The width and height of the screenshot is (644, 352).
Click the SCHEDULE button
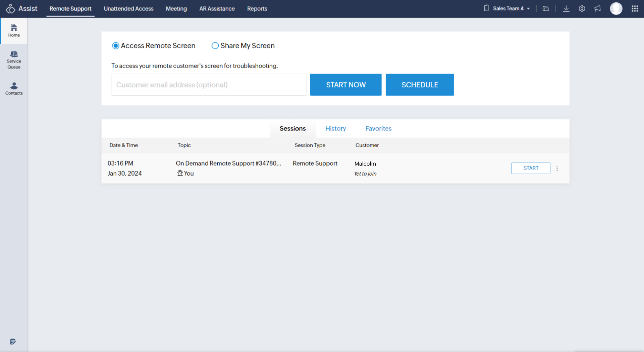tap(420, 85)
